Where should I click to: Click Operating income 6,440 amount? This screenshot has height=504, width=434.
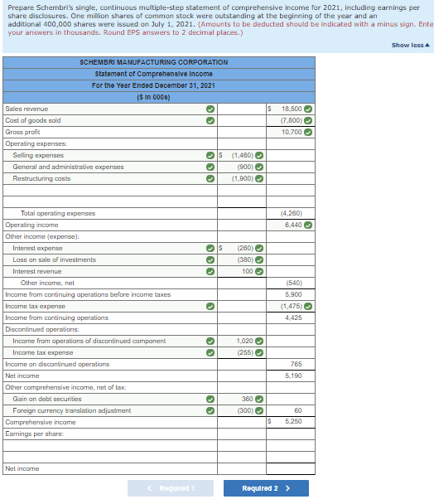[x=291, y=225]
